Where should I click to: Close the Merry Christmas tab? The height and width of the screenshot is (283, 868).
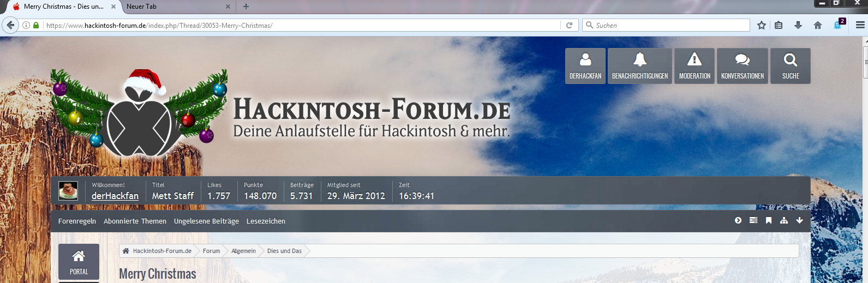(x=113, y=7)
